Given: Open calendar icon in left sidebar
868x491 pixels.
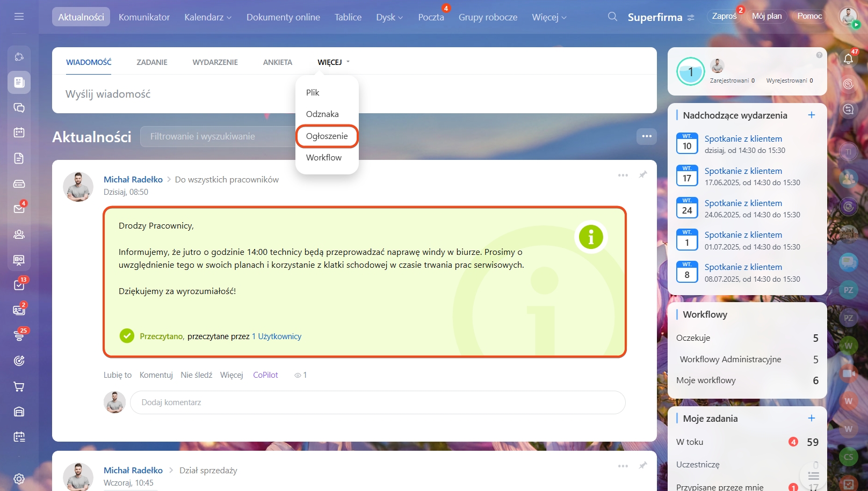Looking at the screenshot, I should [19, 133].
